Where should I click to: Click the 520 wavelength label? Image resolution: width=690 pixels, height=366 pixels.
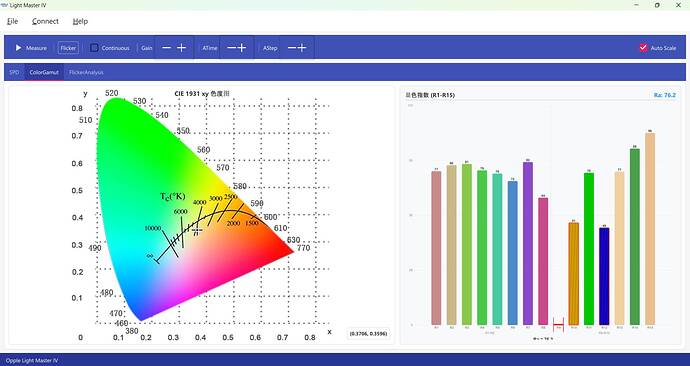click(112, 93)
